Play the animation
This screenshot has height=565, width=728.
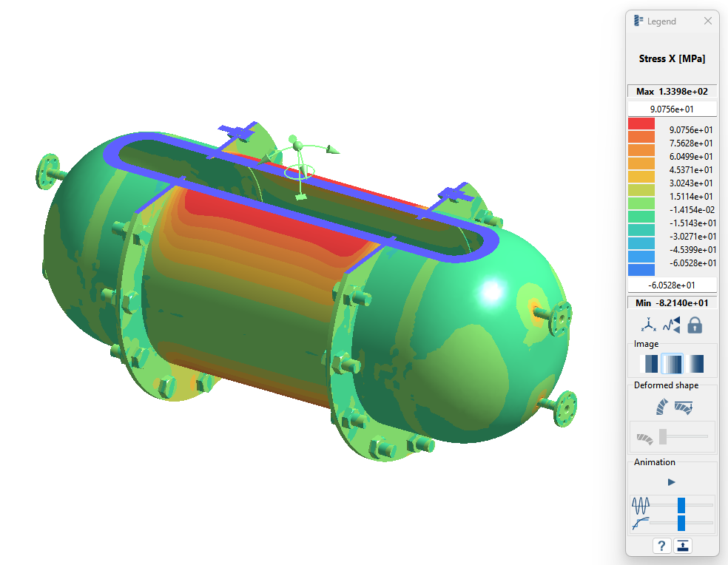671,482
